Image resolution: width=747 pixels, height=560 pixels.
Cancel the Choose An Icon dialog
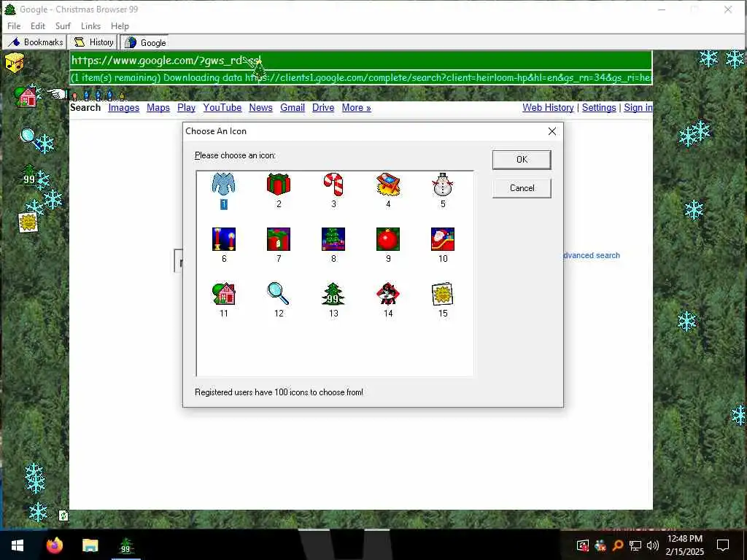(x=522, y=188)
